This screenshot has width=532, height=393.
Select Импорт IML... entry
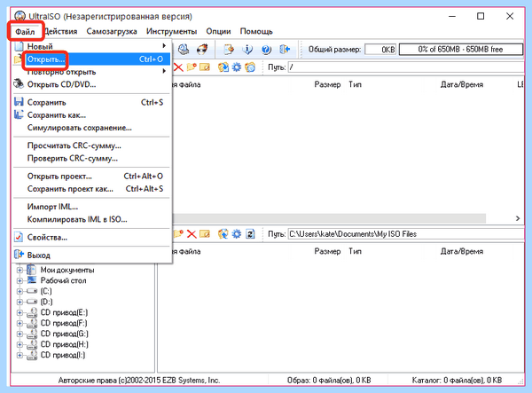pos(91,207)
